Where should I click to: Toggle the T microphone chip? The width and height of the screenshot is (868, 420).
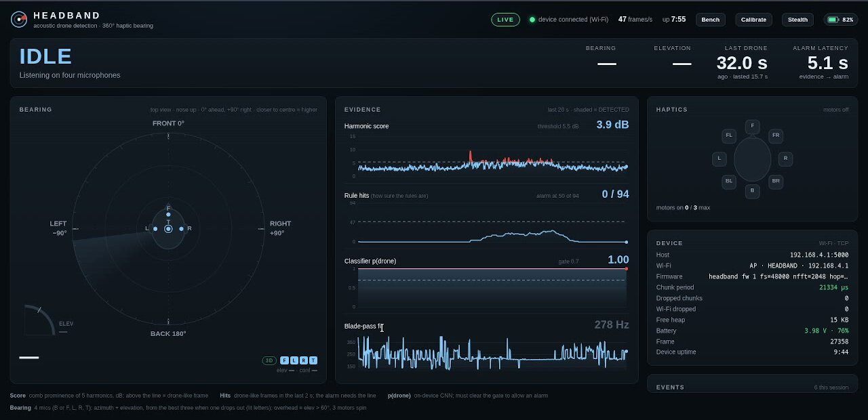313,360
